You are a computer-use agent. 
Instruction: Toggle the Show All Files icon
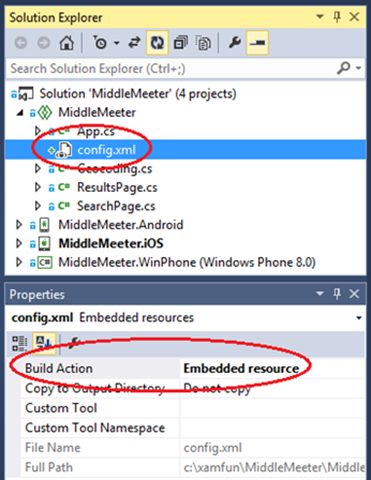click(x=203, y=43)
